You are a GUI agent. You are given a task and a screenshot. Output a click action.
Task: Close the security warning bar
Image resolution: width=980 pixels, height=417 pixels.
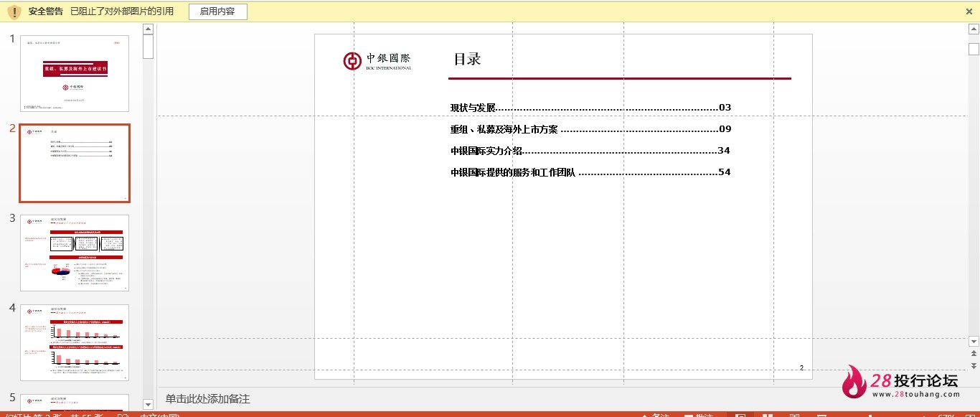pos(969,11)
